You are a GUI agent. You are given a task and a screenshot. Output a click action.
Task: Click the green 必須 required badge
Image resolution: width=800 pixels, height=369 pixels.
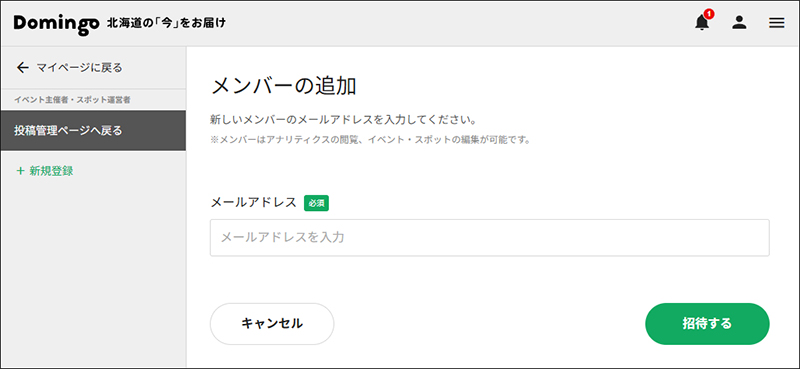point(316,203)
